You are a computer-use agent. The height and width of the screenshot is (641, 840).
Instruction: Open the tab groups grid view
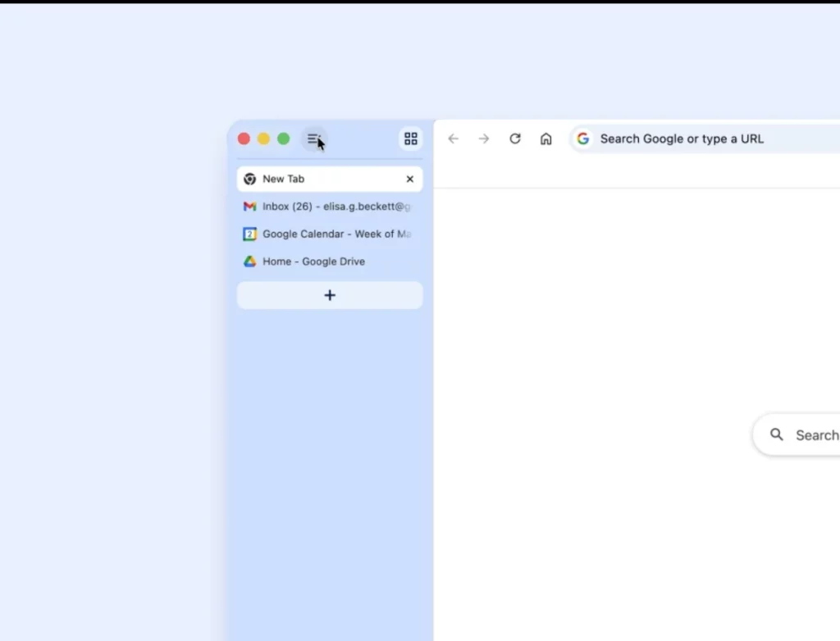coord(410,139)
